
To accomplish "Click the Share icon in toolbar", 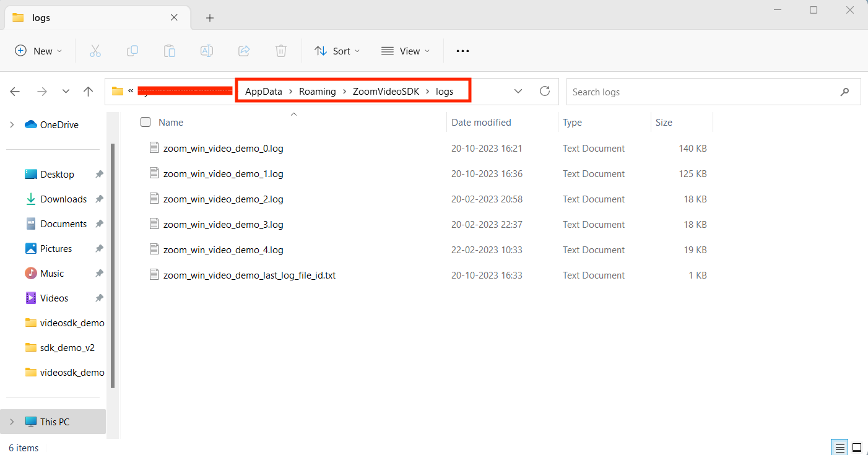I will click(x=244, y=51).
